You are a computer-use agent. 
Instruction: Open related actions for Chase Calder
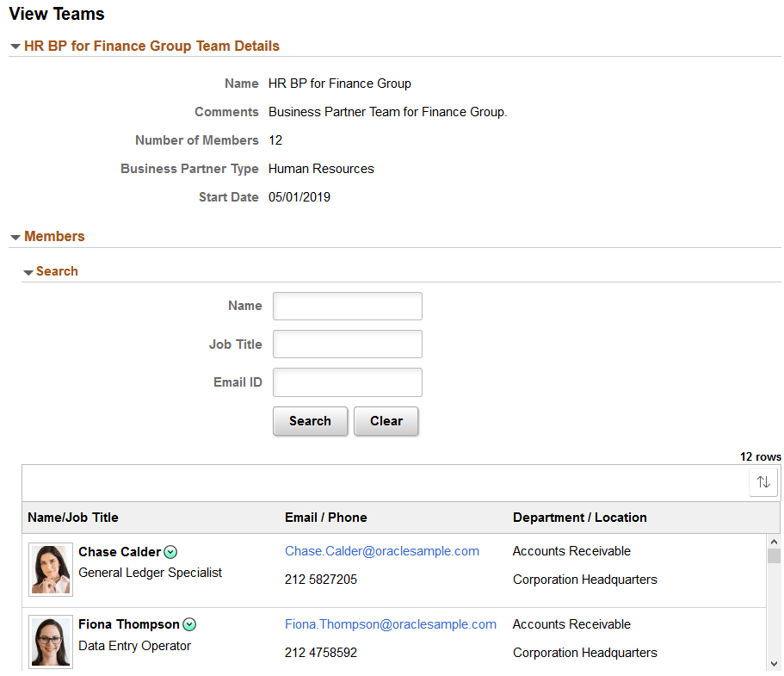point(170,552)
